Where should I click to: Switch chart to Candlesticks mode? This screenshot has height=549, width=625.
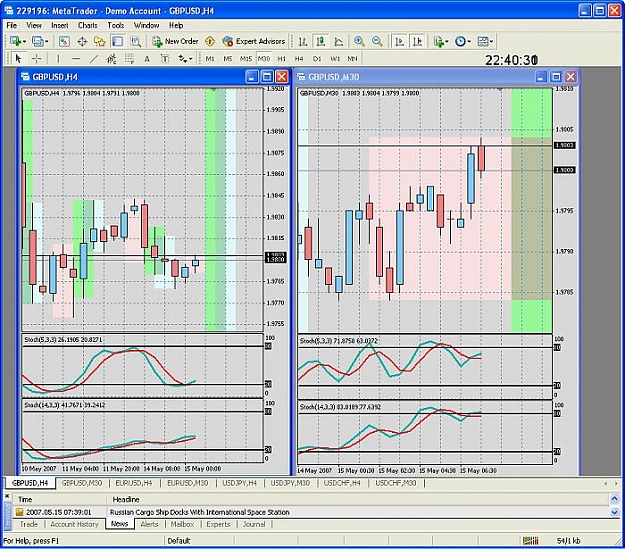pos(320,41)
